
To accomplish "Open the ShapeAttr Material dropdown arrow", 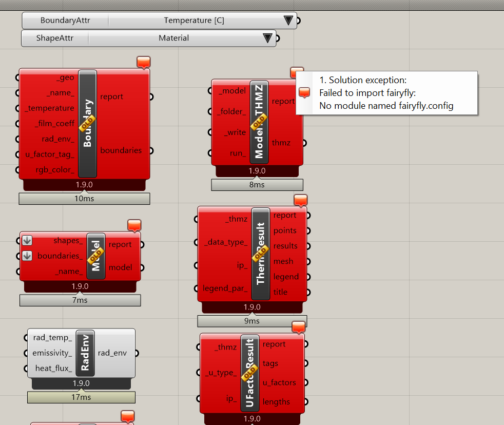I will [x=267, y=38].
